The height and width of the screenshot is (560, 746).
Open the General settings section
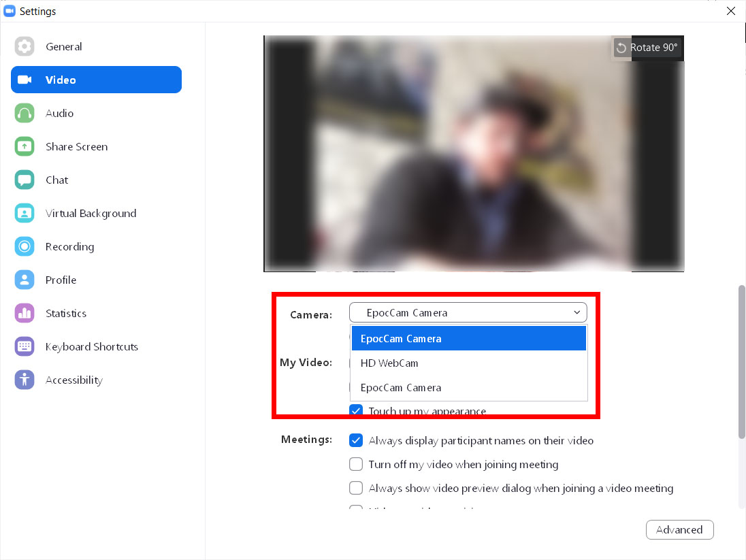click(x=96, y=47)
